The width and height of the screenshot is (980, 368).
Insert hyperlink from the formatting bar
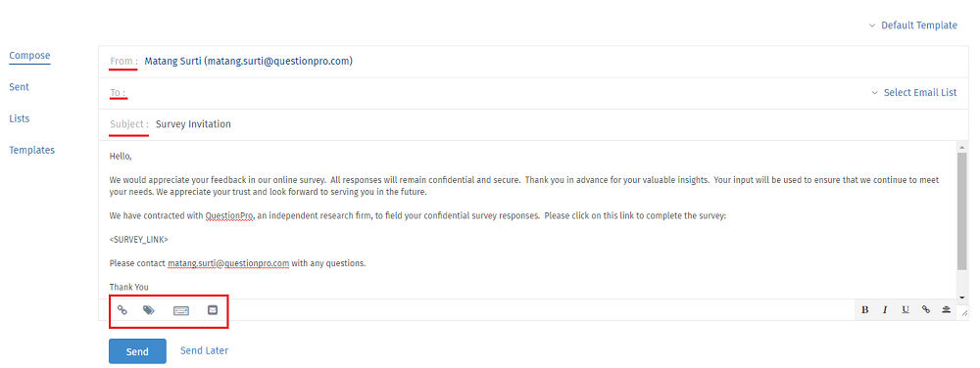pyautogui.click(x=926, y=310)
